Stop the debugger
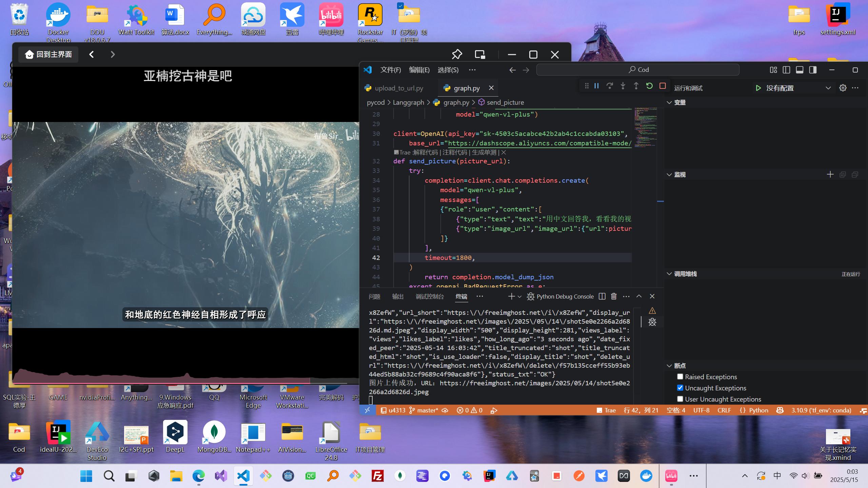This screenshot has height=488, width=868. [663, 86]
